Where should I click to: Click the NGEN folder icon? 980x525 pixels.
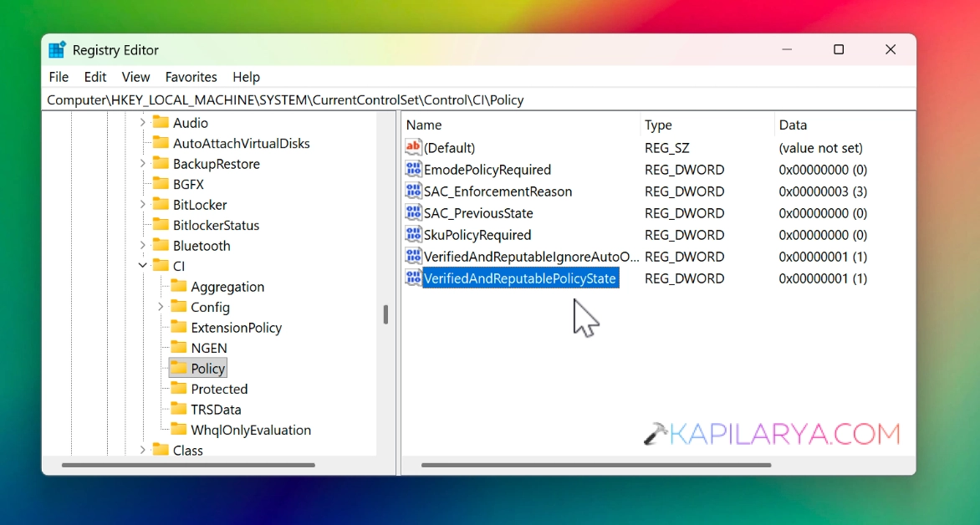click(179, 348)
